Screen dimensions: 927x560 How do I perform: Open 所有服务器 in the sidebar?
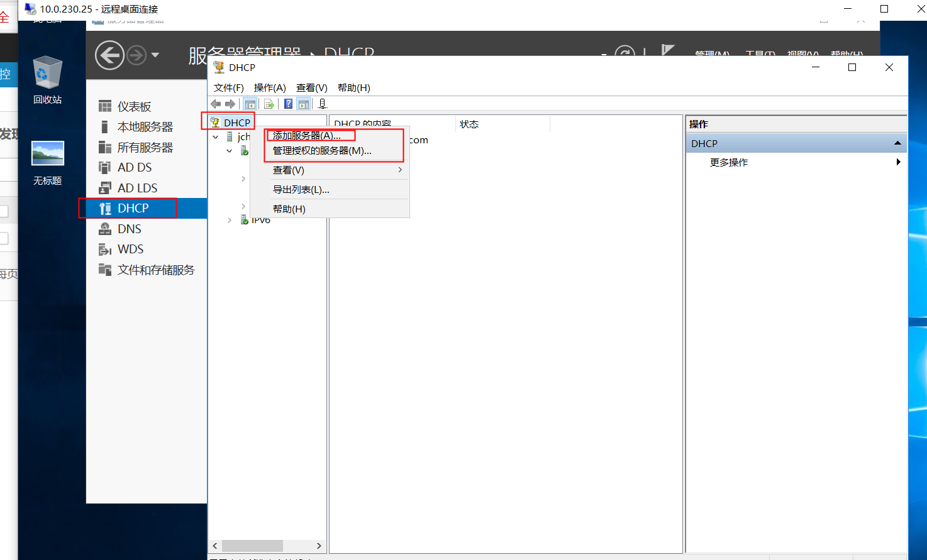coord(147,147)
